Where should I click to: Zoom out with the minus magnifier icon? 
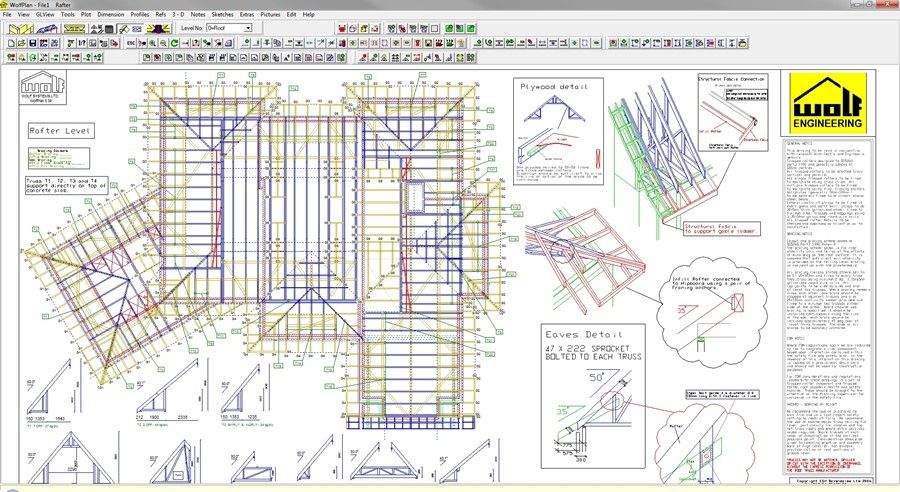click(x=164, y=43)
